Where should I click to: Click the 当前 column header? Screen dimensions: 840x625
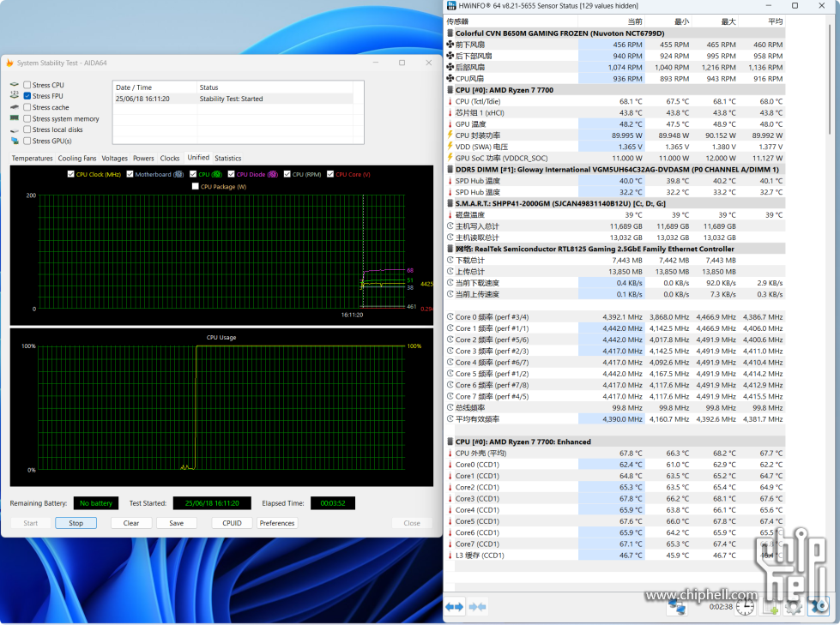click(x=611, y=21)
